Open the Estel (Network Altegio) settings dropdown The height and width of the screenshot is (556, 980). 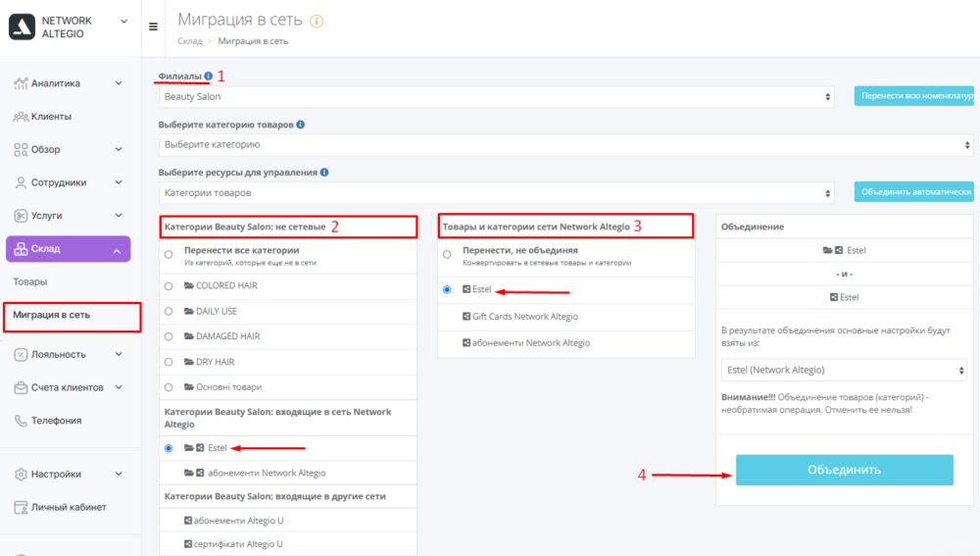[x=845, y=371]
